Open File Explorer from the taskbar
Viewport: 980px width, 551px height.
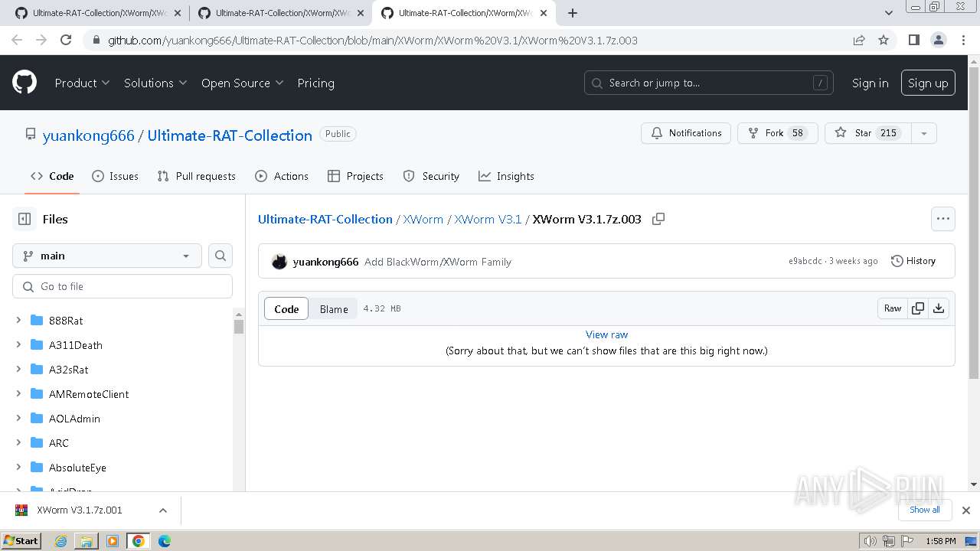[87, 541]
